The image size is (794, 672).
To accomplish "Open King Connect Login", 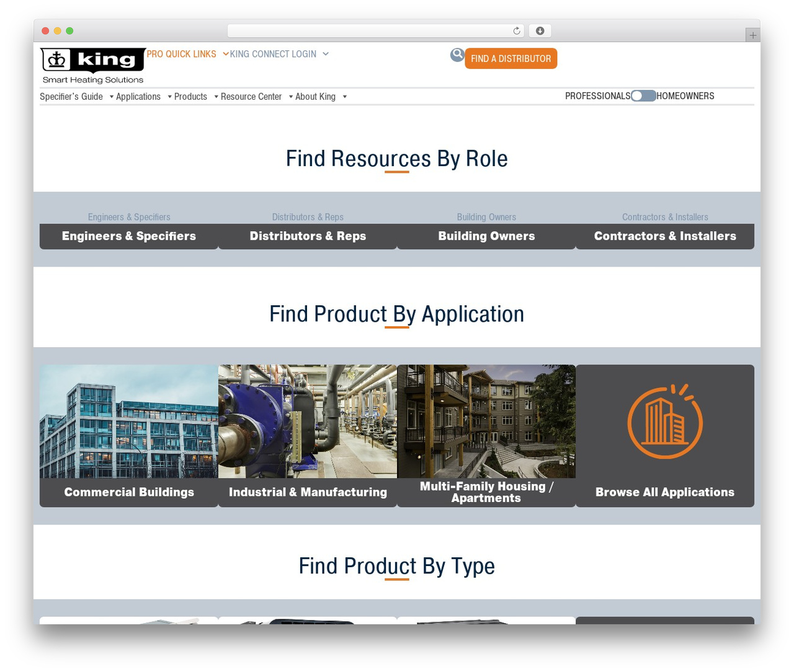I will click(273, 54).
